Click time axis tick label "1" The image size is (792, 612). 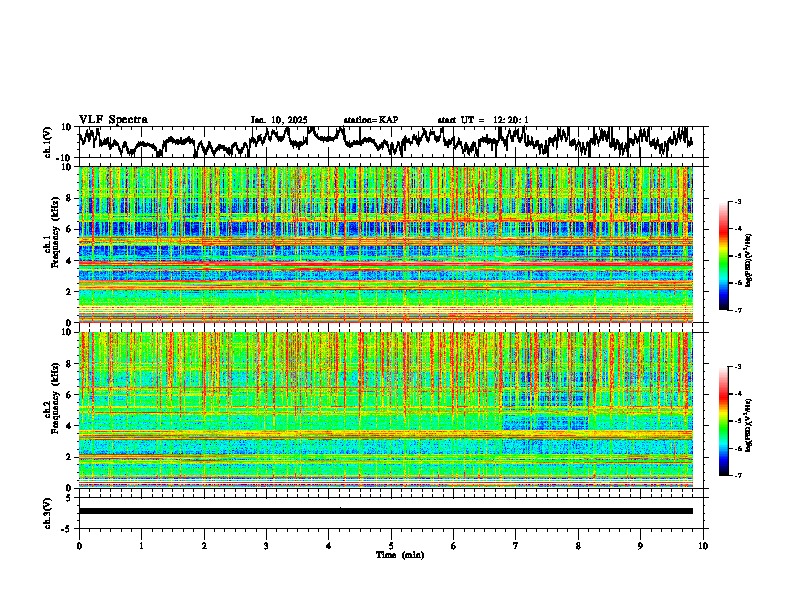(141, 546)
